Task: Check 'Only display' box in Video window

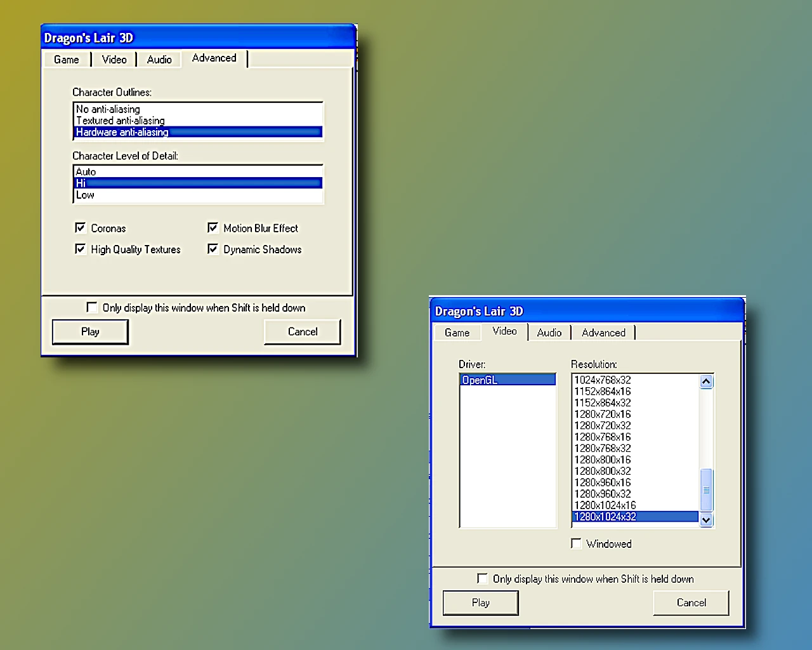Action: tap(482, 578)
